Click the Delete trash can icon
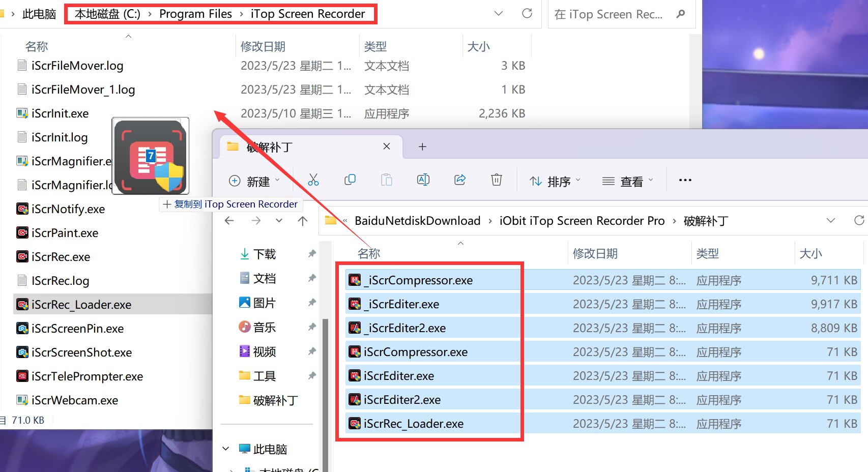 tap(497, 180)
